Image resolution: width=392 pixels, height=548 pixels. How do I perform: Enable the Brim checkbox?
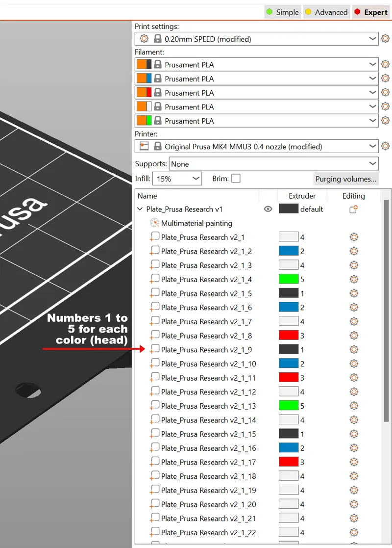coord(236,179)
